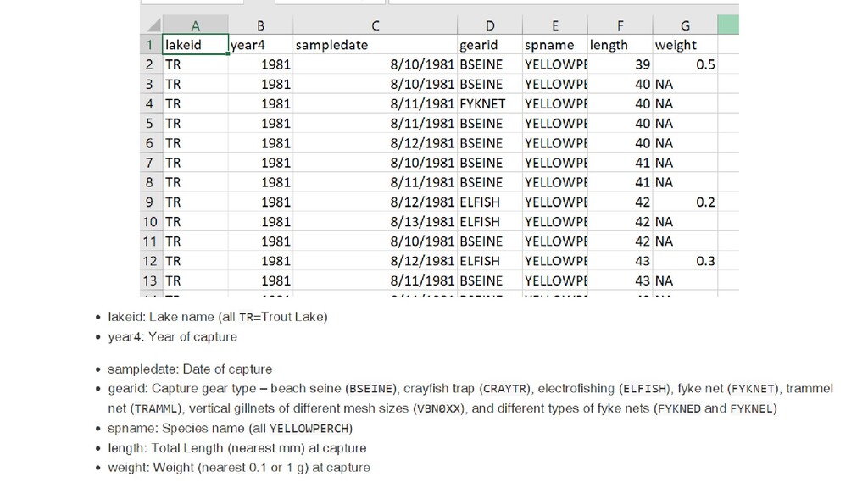868x488 pixels.
Task: Select column G header
Action: click(x=685, y=25)
